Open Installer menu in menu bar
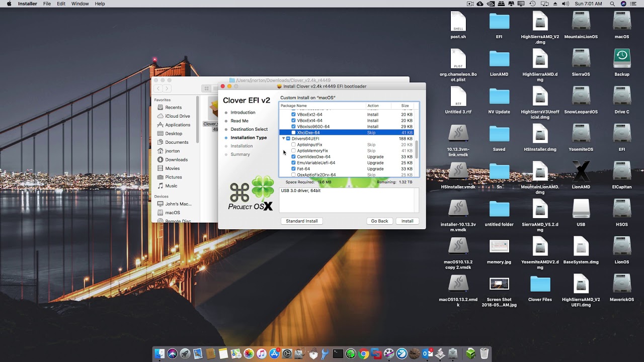Image resolution: width=644 pixels, height=362 pixels. tap(28, 4)
